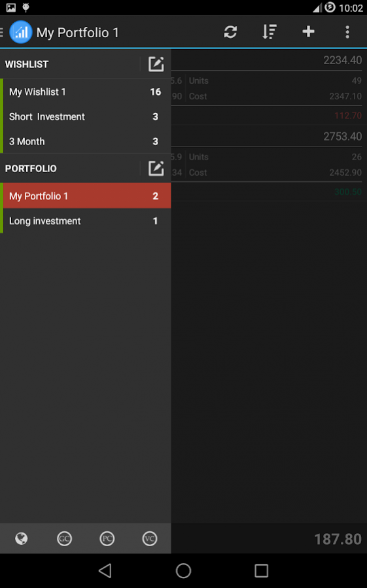Tap the 2753.40 value
Screen dimensions: 367x588
point(343,137)
